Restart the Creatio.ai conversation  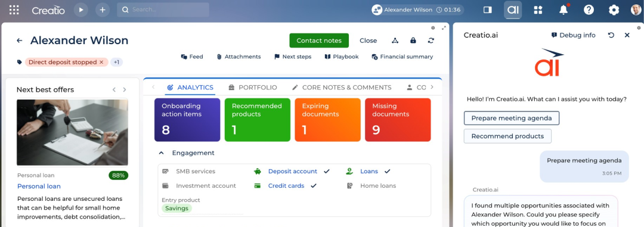click(611, 35)
